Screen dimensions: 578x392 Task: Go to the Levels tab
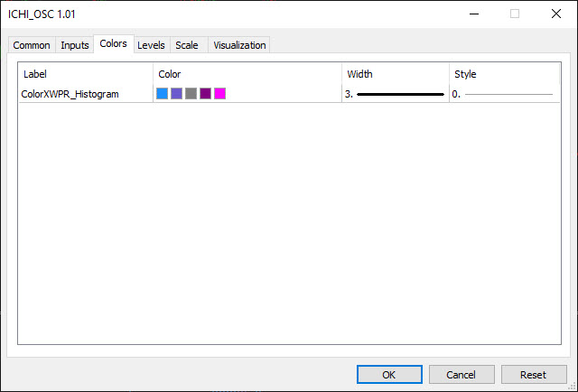(x=151, y=45)
